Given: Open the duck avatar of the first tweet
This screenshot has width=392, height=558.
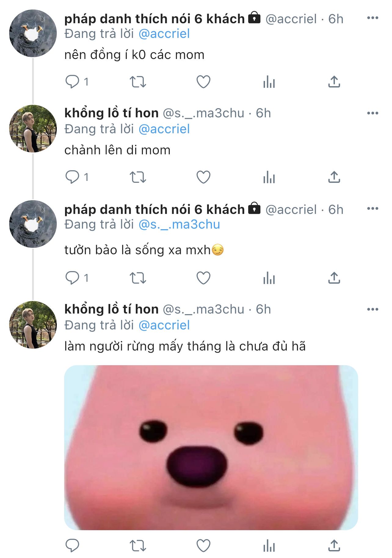Looking at the screenshot, I should pyautogui.click(x=33, y=33).
